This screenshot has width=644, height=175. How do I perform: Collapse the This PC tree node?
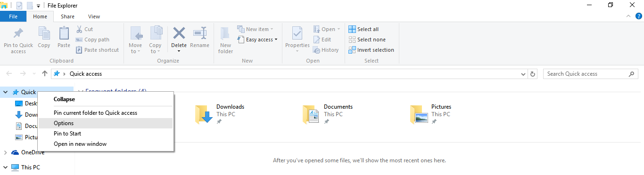[5, 167]
